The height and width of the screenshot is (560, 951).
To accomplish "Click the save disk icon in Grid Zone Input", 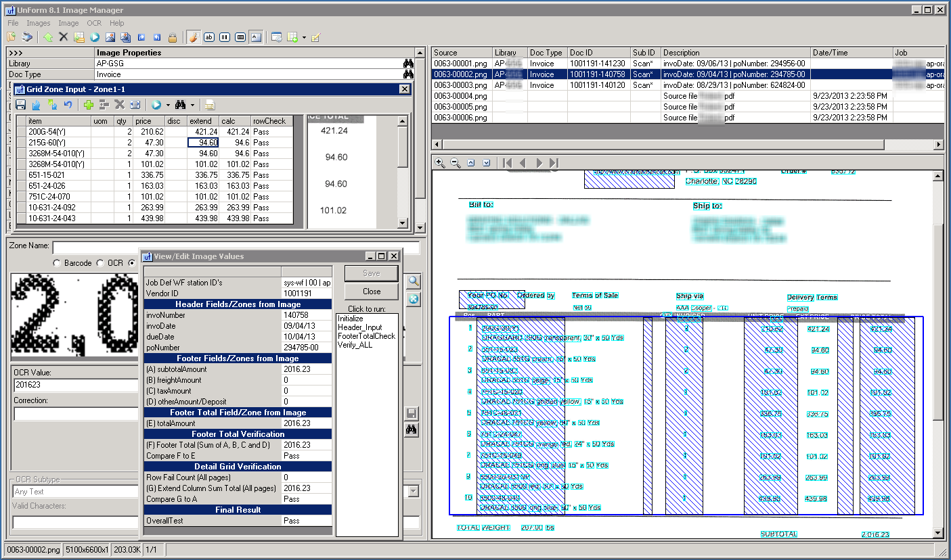I will coord(21,105).
